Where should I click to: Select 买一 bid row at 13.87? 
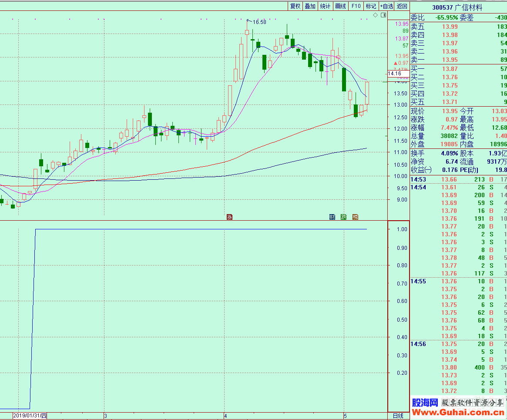point(459,69)
